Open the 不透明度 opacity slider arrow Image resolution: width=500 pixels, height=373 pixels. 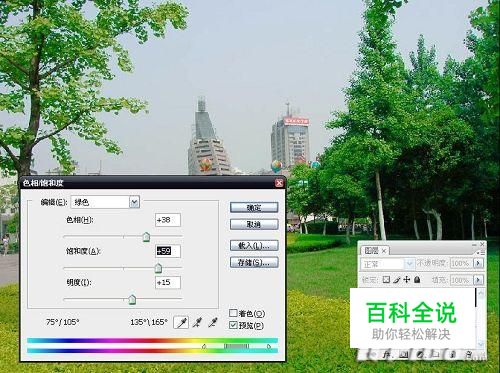click(x=479, y=263)
